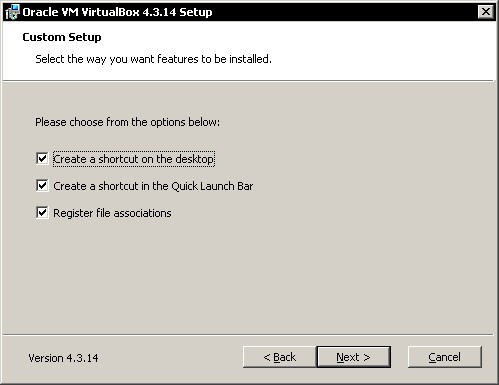This screenshot has height=385, width=499.
Task: Click the check mark beside the desktop shortcut option
Action: [x=42, y=159]
